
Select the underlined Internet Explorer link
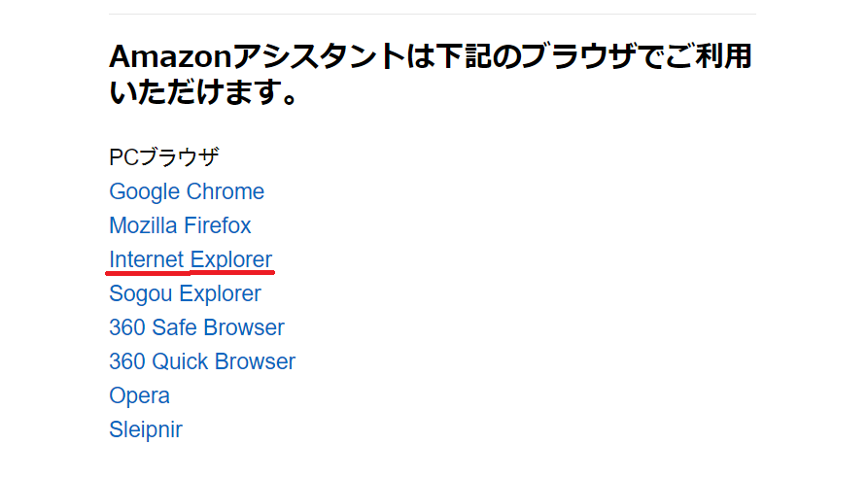[191, 259]
